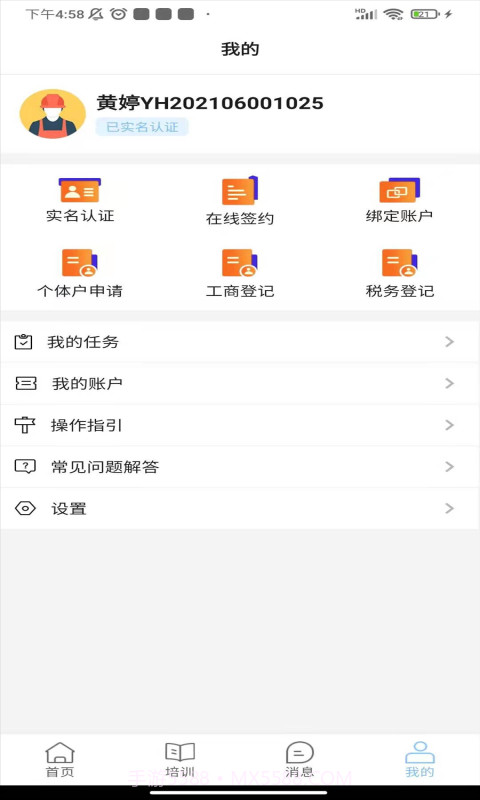Tap the alarm clock status bar icon
The width and height of the screenshot is (480, 800).
click(118, 14)
